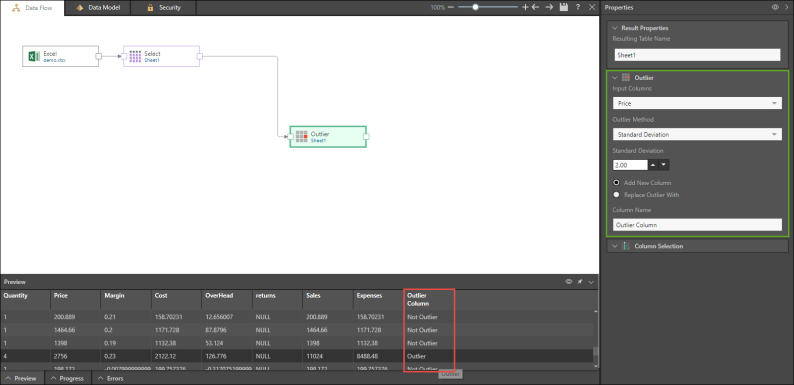Pin the Preview panel
The width and height of the screenshot is (794, 385).
pyautogui.click(x=580, y=281)
